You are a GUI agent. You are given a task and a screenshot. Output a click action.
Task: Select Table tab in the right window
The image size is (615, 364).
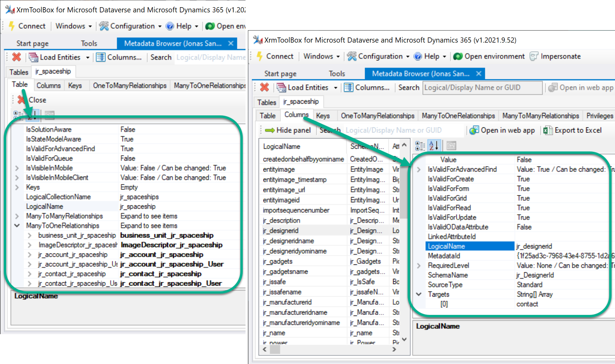267,116
